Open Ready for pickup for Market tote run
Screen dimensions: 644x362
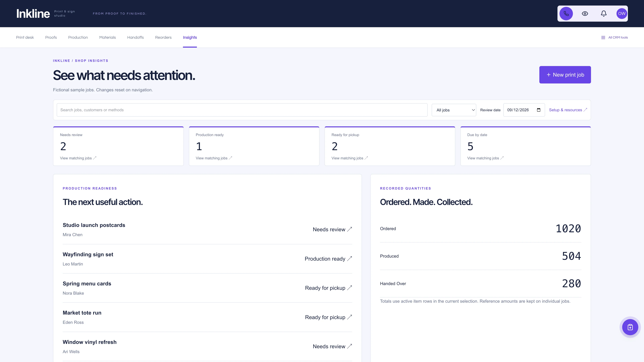(329, 317)
